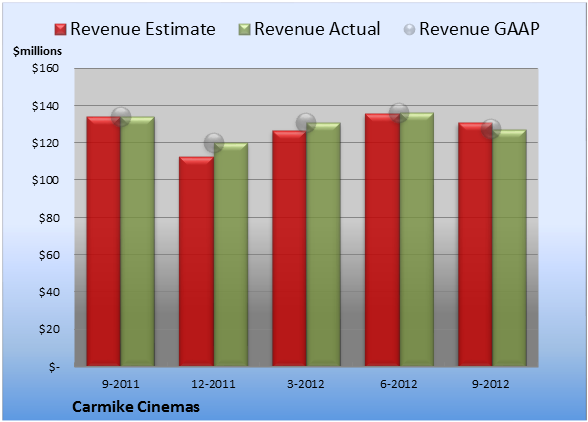Select the green actual bar for 3-2012
This screenshot has width=588, height=422.
coord(323,244)
